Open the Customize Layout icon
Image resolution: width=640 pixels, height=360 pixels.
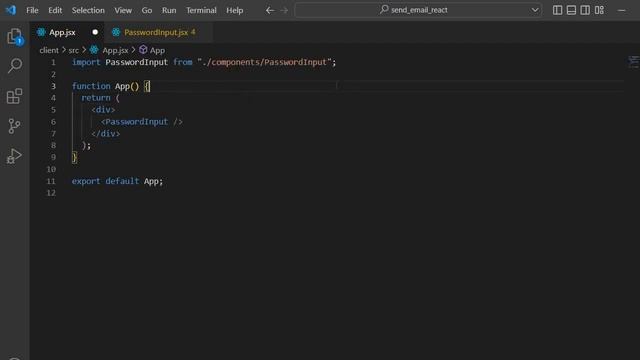(x=599, y=10)
